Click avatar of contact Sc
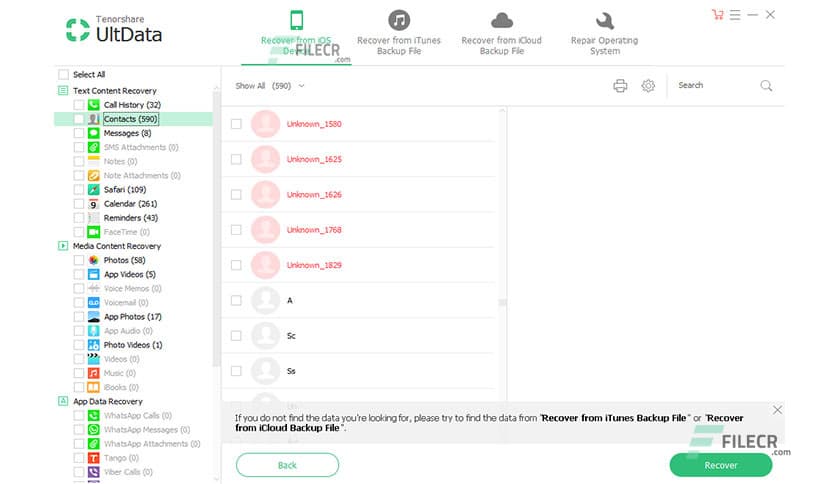The height and width of the screenshot is (484, 836). tap(266, 336)
